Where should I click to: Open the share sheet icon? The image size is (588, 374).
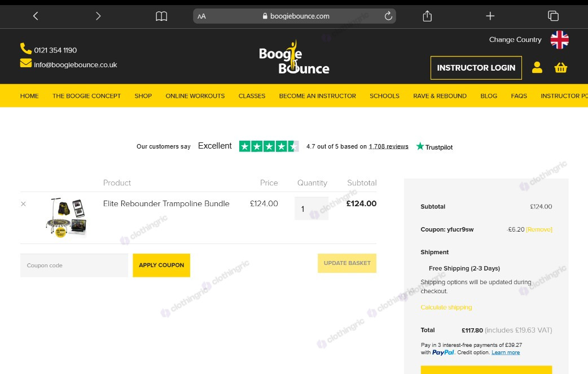[427, 16]
